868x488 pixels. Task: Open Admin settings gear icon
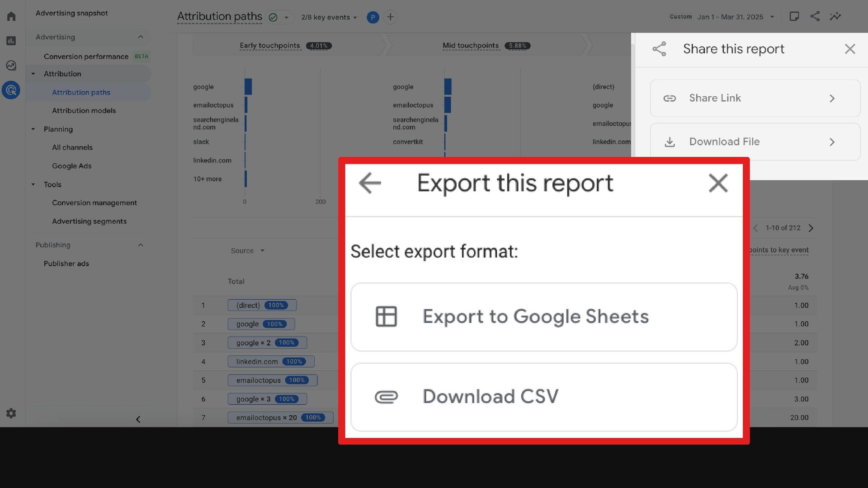[11, 413]
